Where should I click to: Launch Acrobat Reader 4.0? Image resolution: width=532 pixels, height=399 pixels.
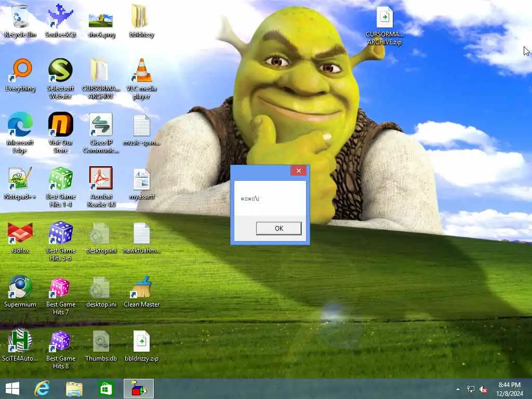[x=101, y=187]
